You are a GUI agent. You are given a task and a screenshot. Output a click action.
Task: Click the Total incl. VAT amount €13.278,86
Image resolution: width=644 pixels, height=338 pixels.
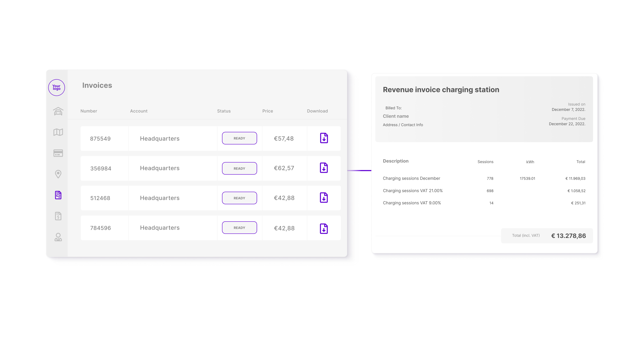(x=569, y=236)
